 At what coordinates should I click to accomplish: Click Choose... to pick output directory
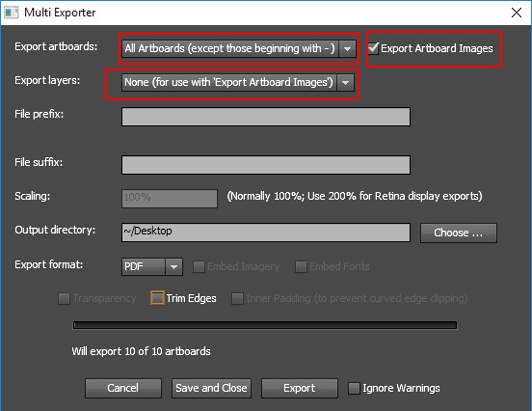pyautogui.click(x=459, y=233)
